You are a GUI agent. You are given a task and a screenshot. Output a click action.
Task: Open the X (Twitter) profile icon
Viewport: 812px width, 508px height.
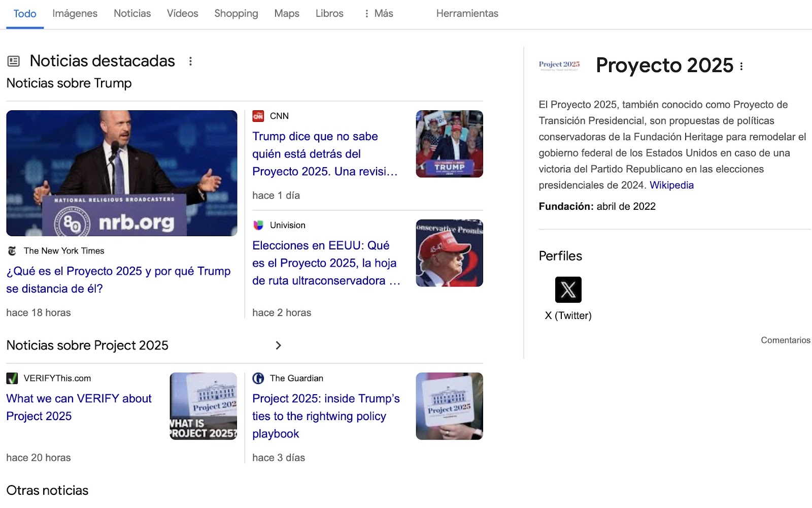pos(568,290)
